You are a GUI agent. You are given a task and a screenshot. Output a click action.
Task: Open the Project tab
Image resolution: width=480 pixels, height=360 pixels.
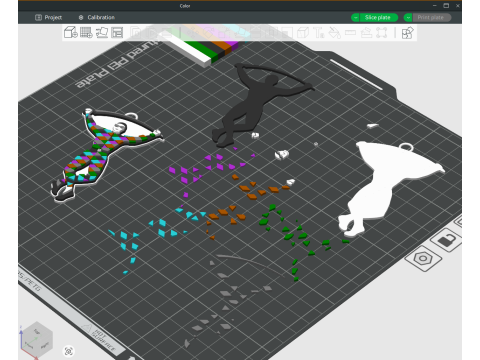(x=49, y=17)
